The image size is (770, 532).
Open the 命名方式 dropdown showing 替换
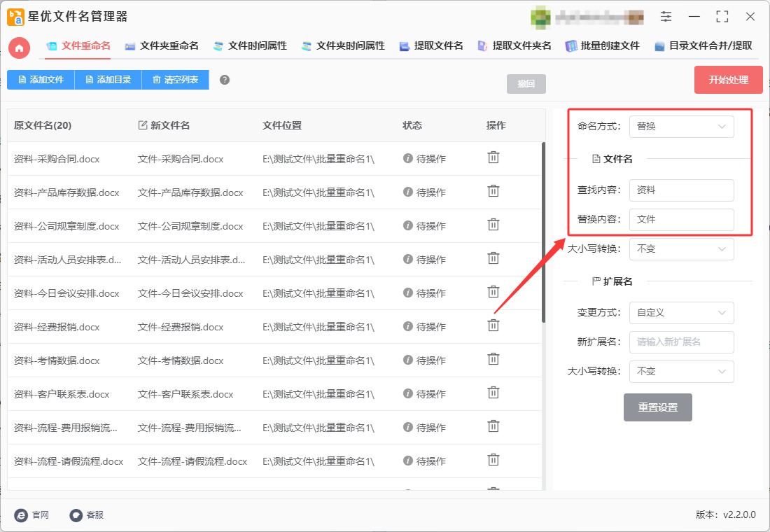[x=681, y=126]
